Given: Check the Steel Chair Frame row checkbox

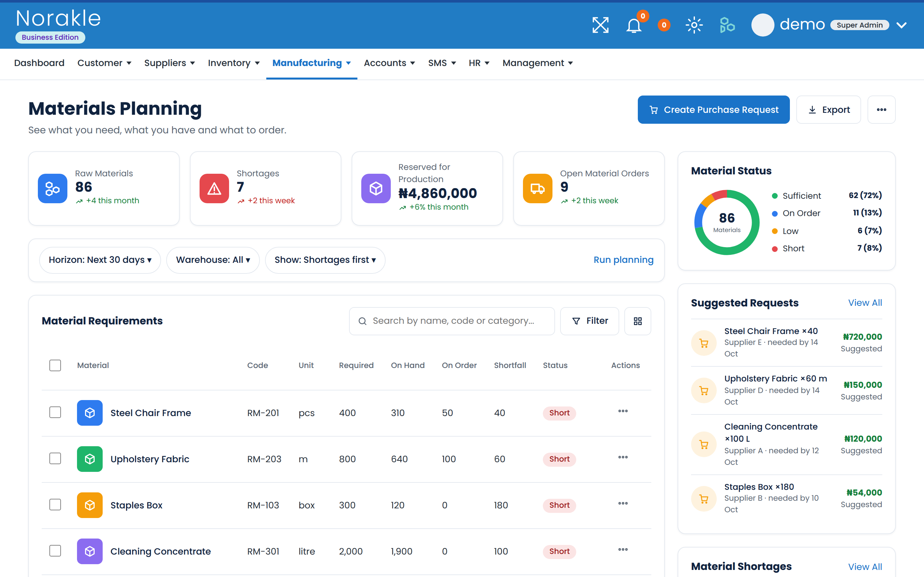Looking at the screenshot, I should coord(56,413).
